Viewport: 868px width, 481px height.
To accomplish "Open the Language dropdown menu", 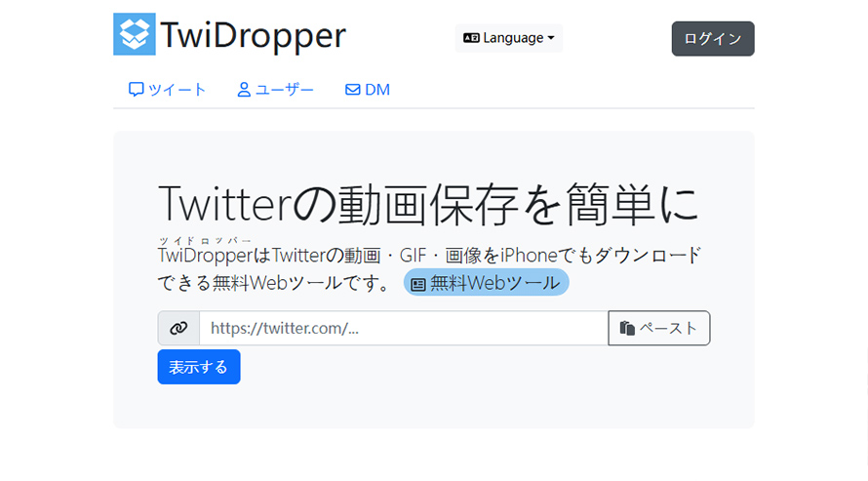I will 509,38.
